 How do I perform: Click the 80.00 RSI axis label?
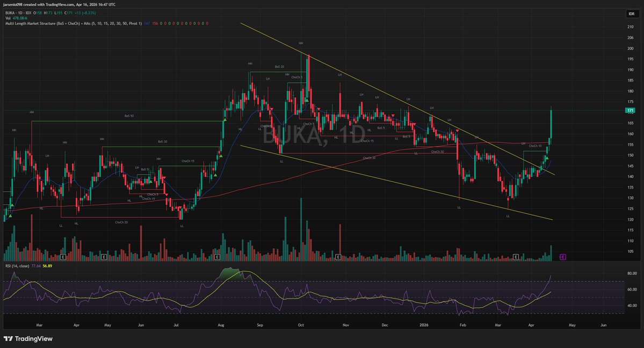pyautogui.click(x=632, y=273)
